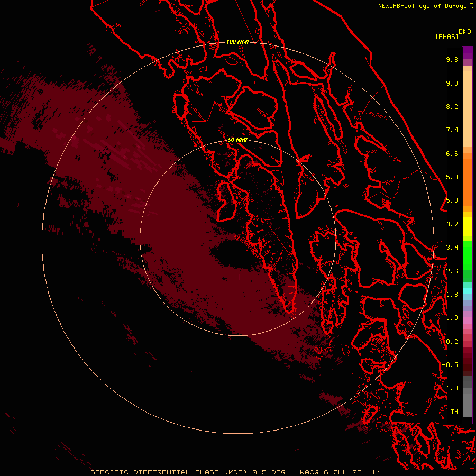Viewport: 476px width, 476px height.
Task: Click the DKD label above the color scale
Action: tap(465, 32)
